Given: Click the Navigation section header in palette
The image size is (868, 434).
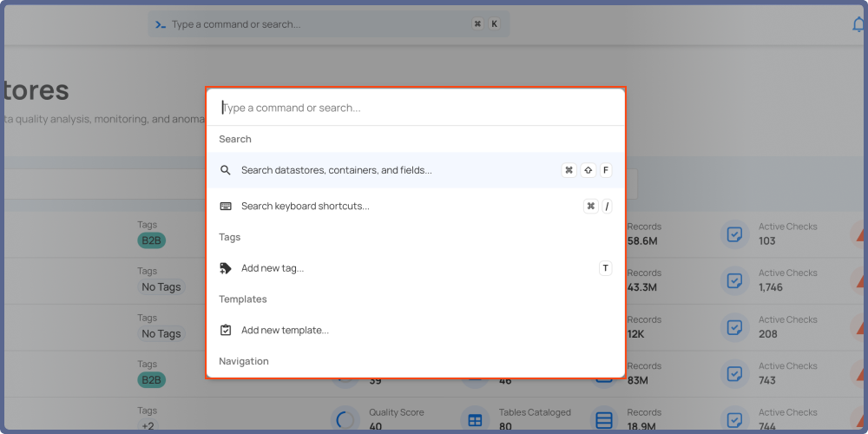Looking at the screenshot, I should coord(244,361).
